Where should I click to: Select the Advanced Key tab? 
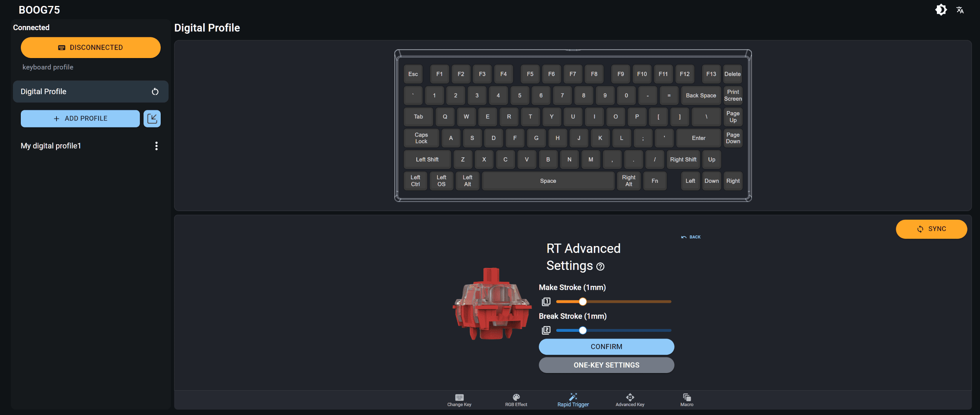click(630, 400)
